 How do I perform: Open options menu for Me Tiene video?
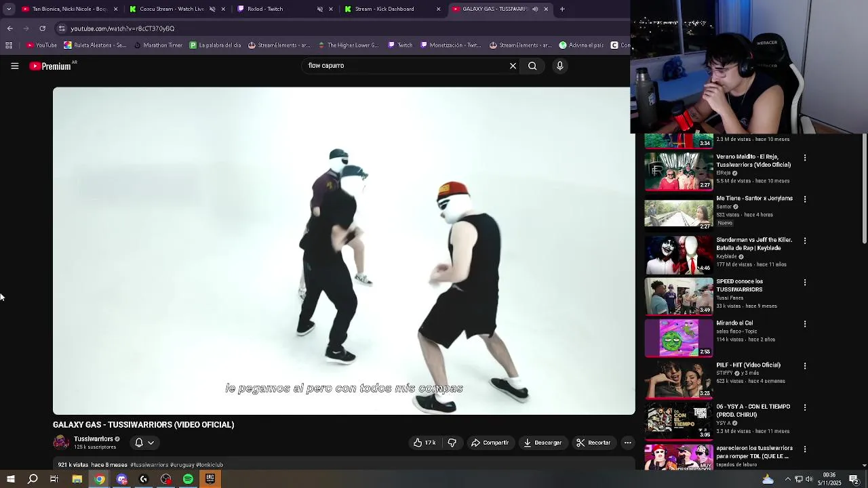[805, 199]
